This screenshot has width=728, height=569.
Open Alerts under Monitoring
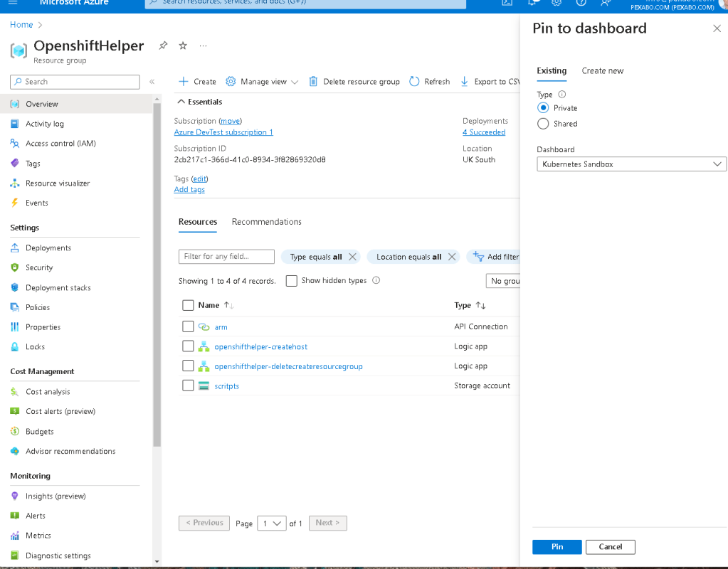[x=36, y=516]
